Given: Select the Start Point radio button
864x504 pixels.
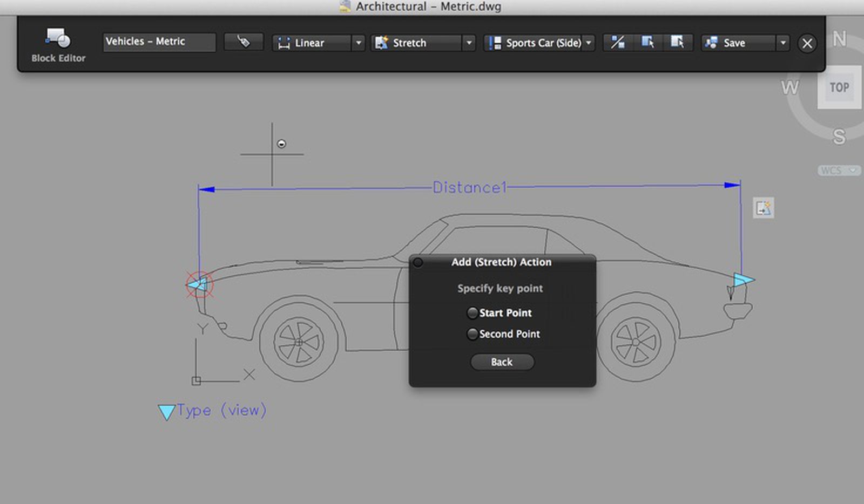Looking at the screenshot, I should [x=473, y=312].
